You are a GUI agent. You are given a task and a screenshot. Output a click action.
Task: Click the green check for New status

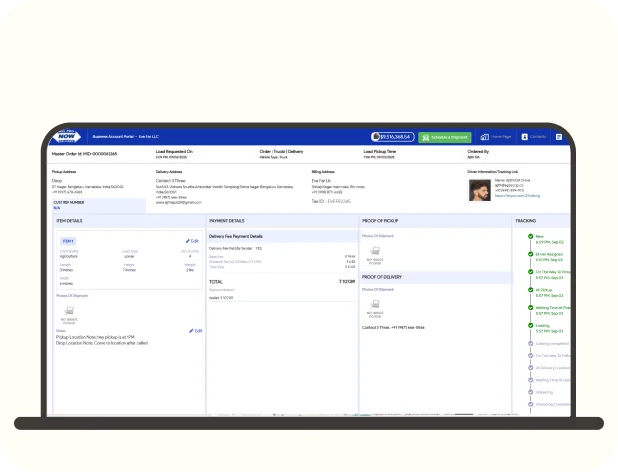(529, 237)
